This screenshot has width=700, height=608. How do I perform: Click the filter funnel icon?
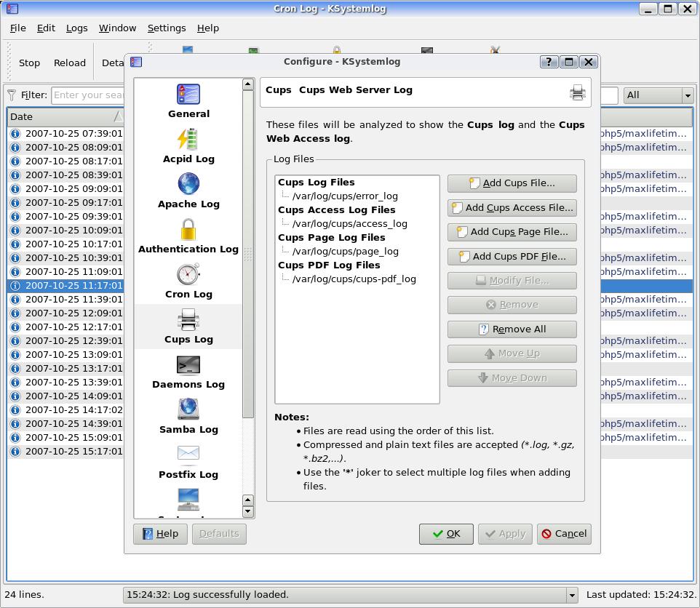pyautogui.click(x=12, y=95)
